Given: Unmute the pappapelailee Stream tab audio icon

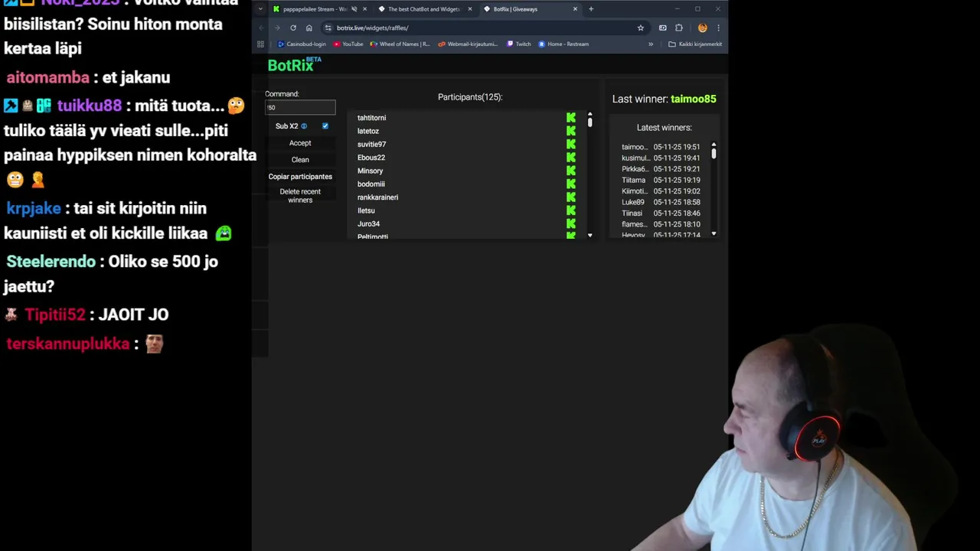Looking at the screenshot, I should (354, 9).
